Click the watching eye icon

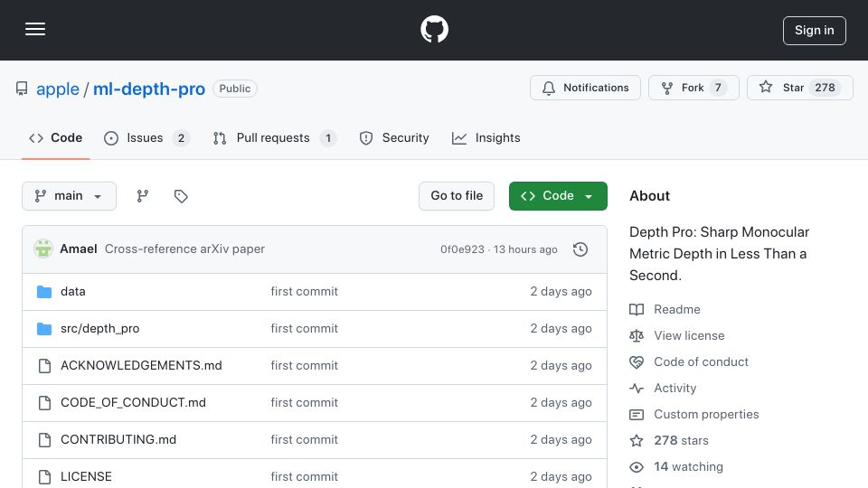[637, 467]
